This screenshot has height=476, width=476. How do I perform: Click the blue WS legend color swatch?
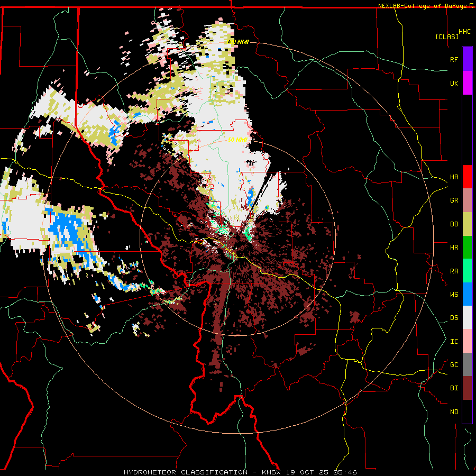coord(467,294)
